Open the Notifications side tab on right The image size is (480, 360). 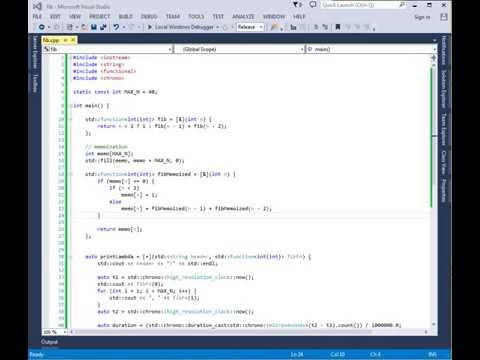444,50
